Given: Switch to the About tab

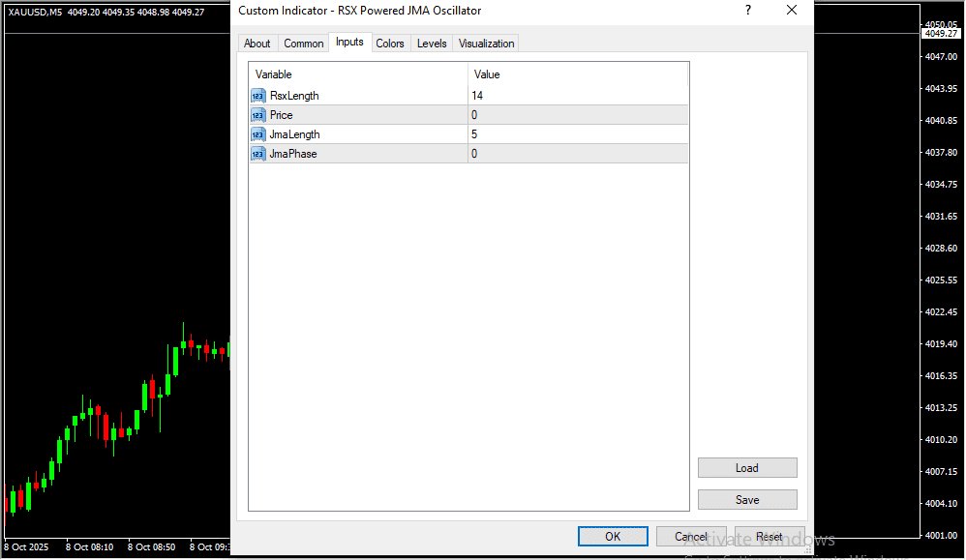Looking at the screenshot, I should click(257, 44).
